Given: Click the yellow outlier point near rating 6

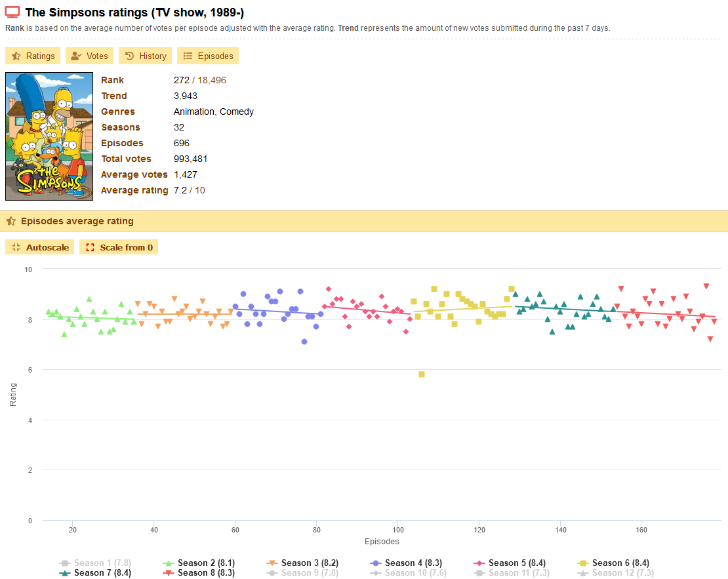Looking at the screenshot, I should click(x=422, y=374).
